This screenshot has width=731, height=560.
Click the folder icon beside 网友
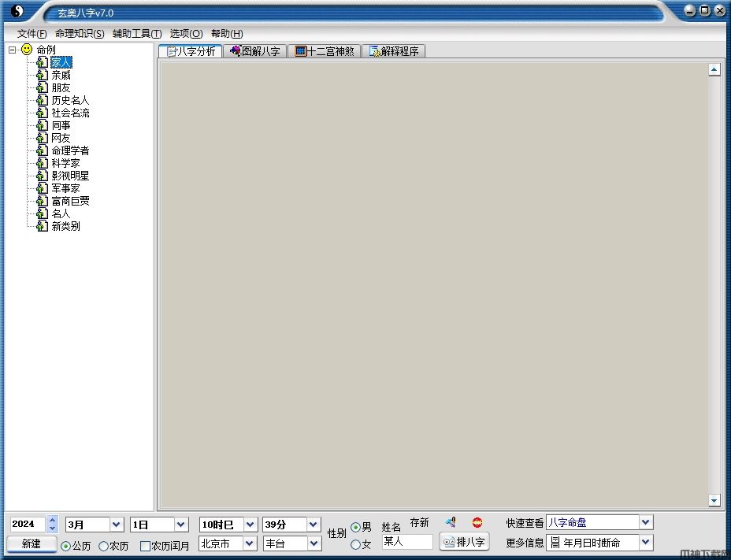pos(42,138)
